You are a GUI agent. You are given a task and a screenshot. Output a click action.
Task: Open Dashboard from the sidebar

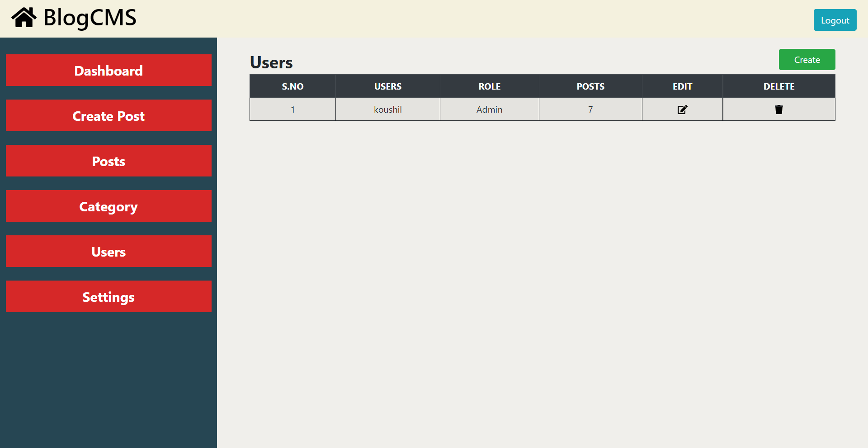(108, 70)
